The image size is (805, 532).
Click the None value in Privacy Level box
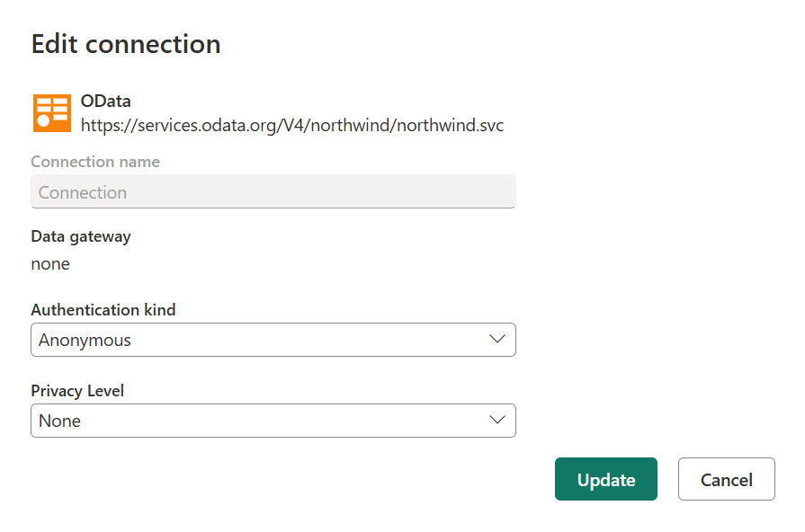pos(59,421)
